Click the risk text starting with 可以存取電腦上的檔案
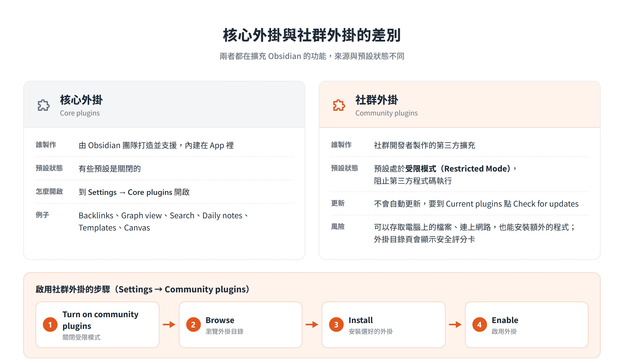The width and height of the screenshot is (624, 364). [474, 233]
